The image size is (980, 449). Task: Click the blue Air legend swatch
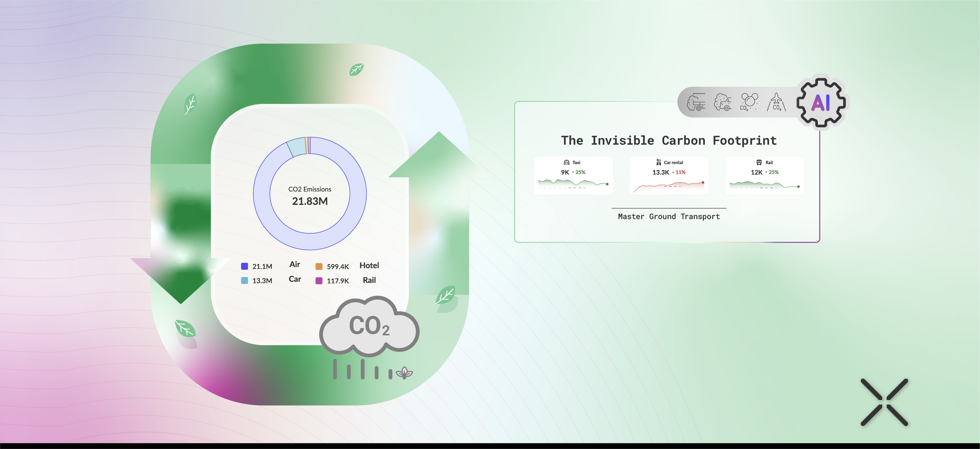(245, 266)
